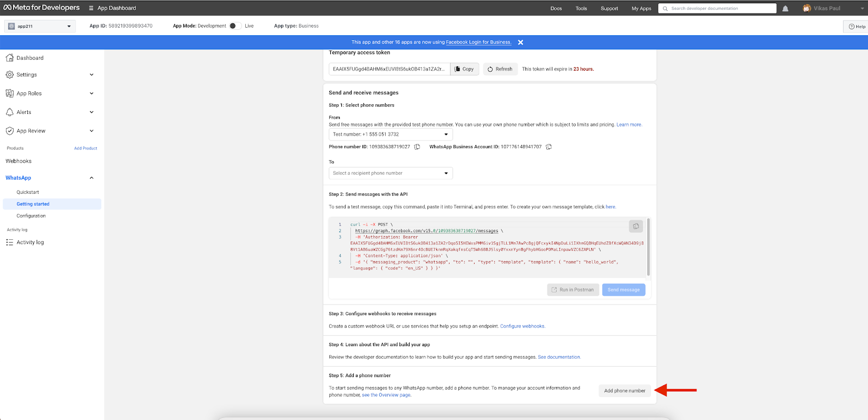Collapse the WhatsApp sidebar section
Image resolution: width=868 pixels, height=420 pixels.
coord(92,177)
